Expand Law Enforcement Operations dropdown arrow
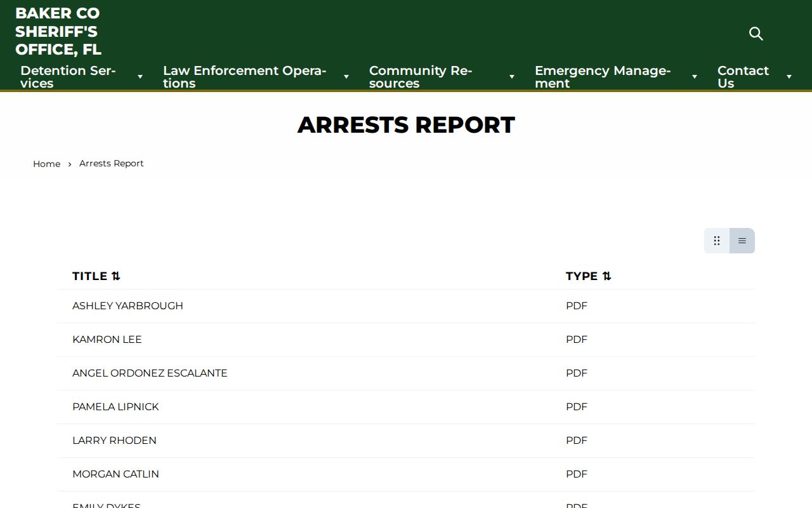This screenshot has width=812, height=508. point(346,77)
